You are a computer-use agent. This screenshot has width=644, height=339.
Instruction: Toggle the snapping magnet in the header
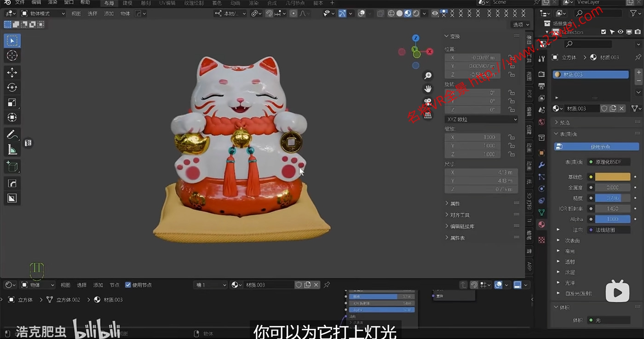270,14
